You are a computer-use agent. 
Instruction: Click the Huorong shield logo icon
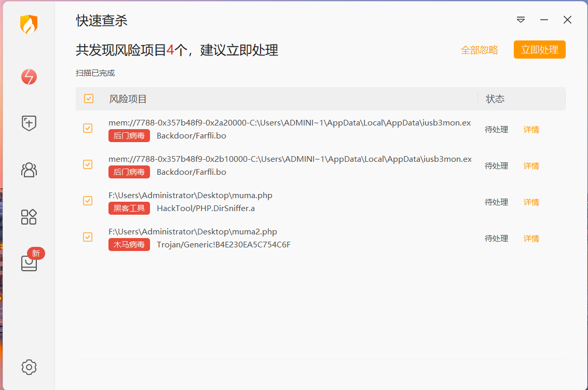tap(29, 24)
